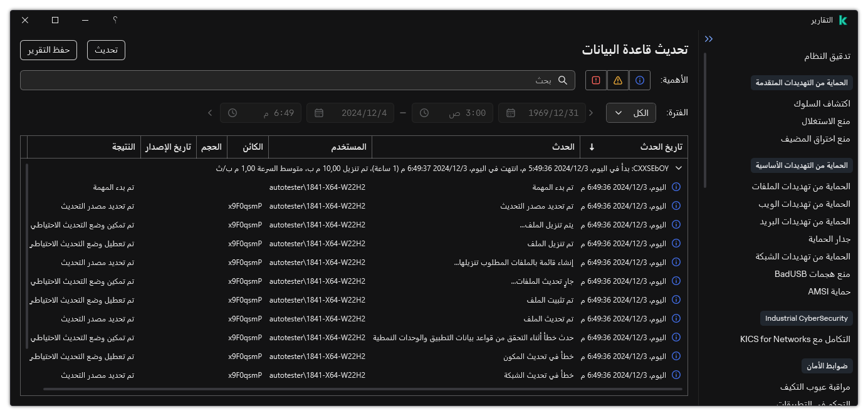Click the info icon on the تم بدء المهمة row
The height and width of the screenshot is (416, 868).
(x=676, y=187)
